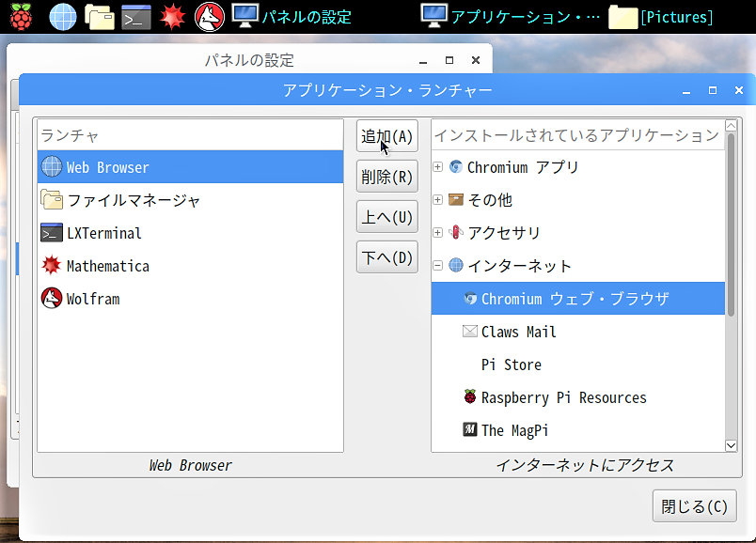756x543 pixels.
Task: Select the Claws Mail entry text
Action: pyautogui.click(x=519, y=332)
